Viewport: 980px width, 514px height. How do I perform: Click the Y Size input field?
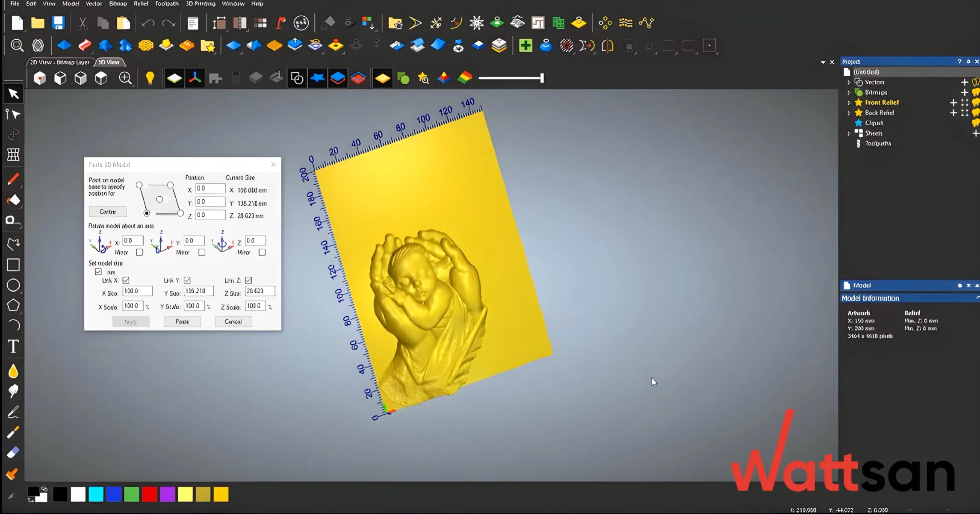198,291
